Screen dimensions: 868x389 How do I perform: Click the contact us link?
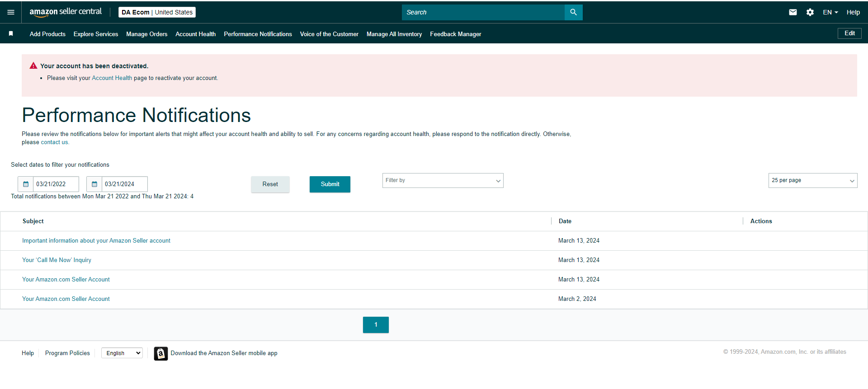pos(55,142)
